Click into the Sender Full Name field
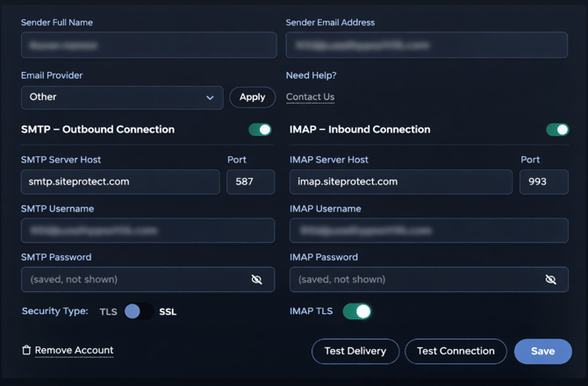The width and height of the screenshot is (588, 386). 148,45
